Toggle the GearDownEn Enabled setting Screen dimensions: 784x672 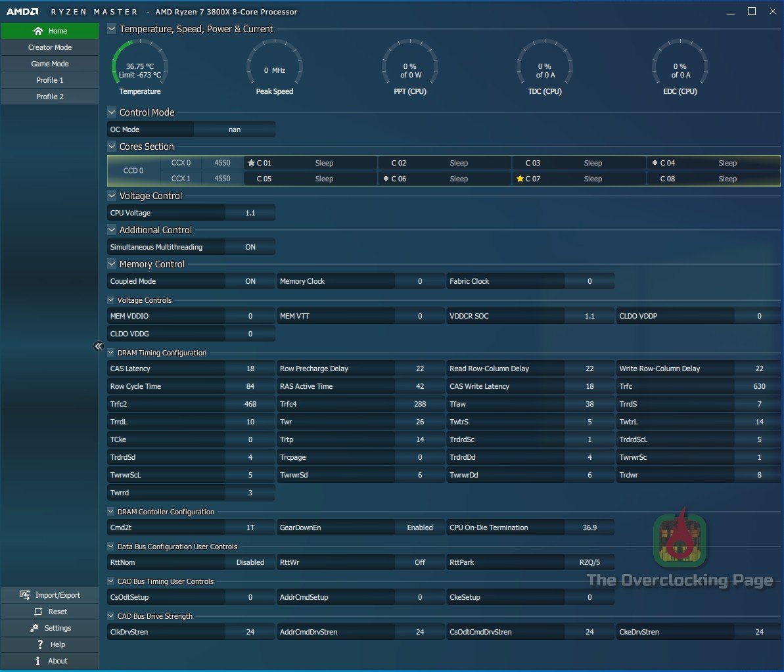(x=419, y=527)
